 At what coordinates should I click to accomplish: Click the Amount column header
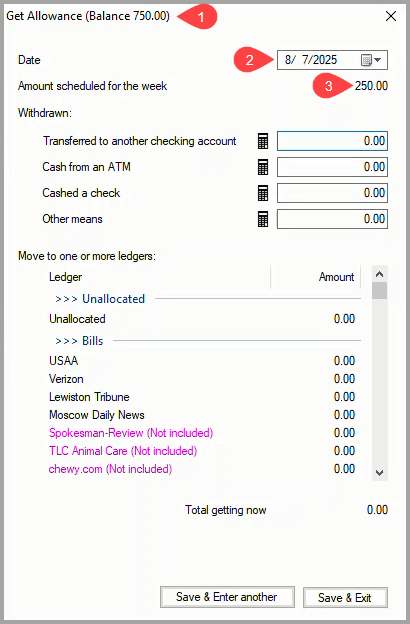[316, 277]
